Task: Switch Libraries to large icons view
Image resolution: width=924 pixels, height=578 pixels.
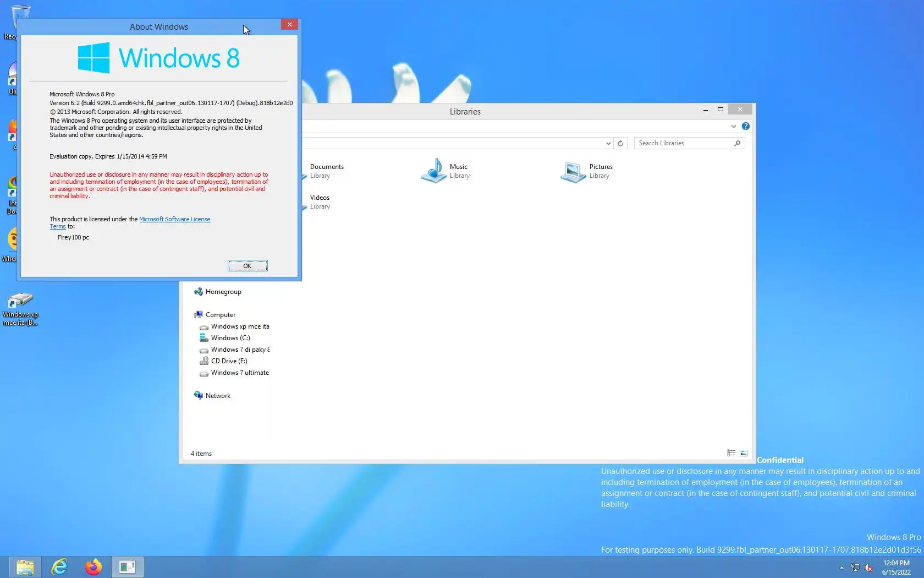Action: 744,453
